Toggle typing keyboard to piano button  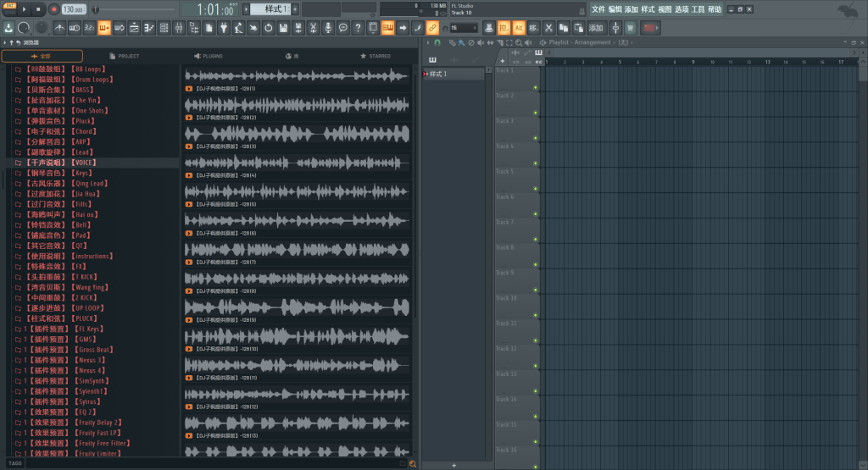pyautogui.click(x=388, y=28)
